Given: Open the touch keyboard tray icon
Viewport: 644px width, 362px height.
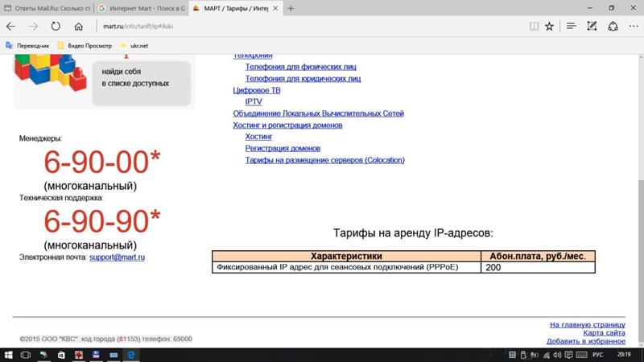Looking at the screenshot, I should point(581,355).
